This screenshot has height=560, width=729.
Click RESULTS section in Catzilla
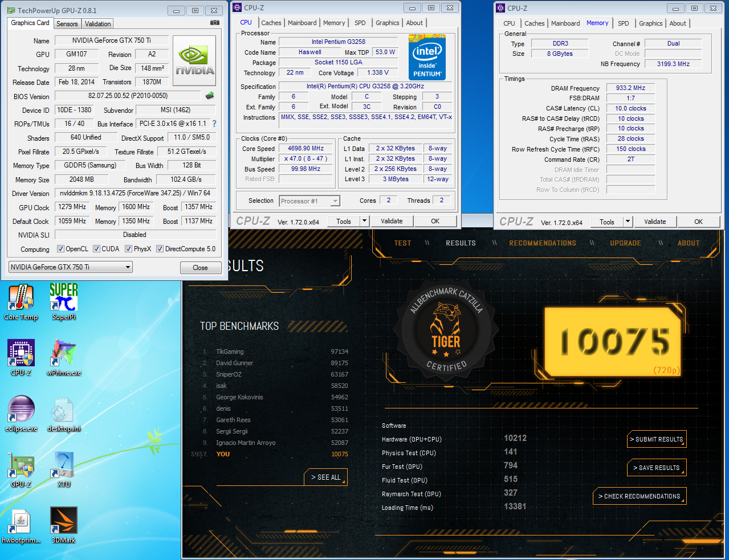click(x=461, y=243)
